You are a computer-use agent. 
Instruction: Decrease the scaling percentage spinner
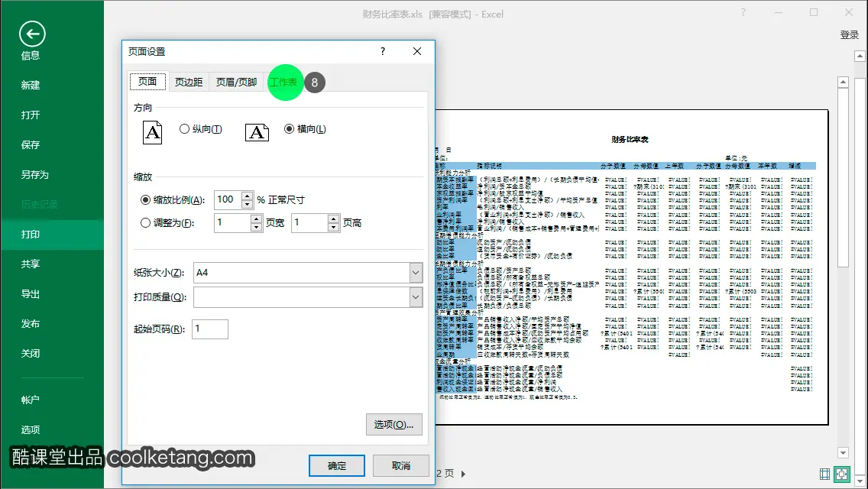click(x=248, y=204)
